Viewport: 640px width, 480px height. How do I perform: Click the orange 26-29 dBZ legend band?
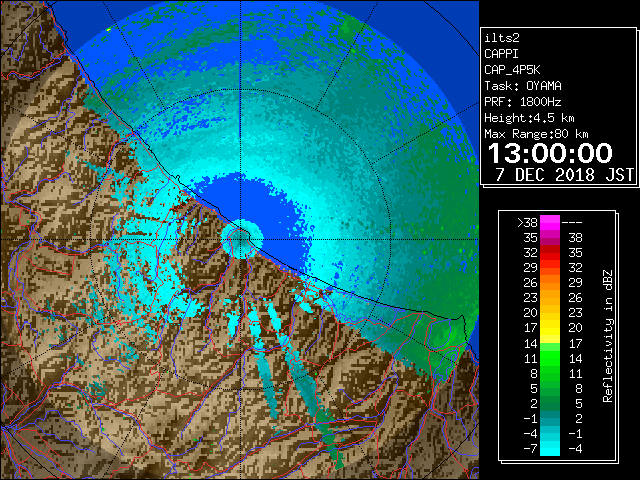550,283
